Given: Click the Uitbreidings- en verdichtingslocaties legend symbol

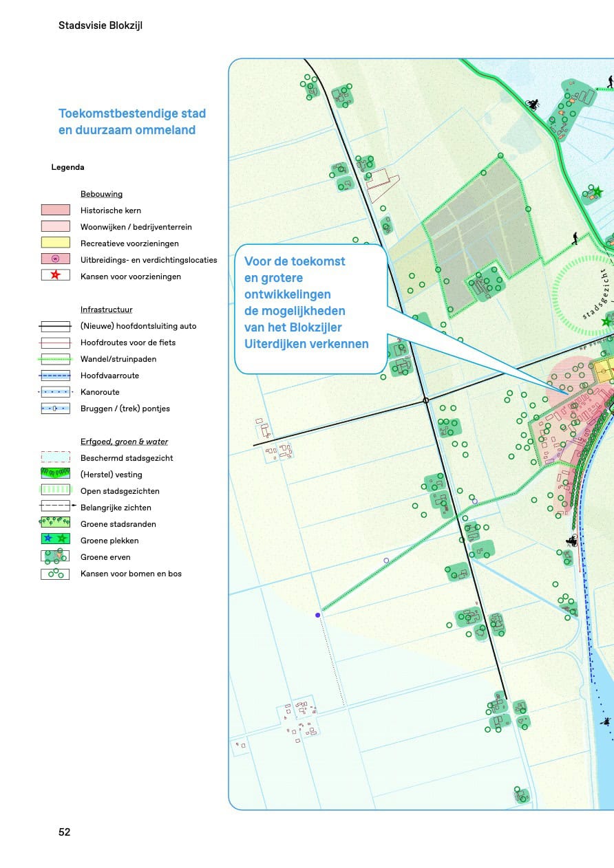Looking at the screenshot, I should pos(56,259).
